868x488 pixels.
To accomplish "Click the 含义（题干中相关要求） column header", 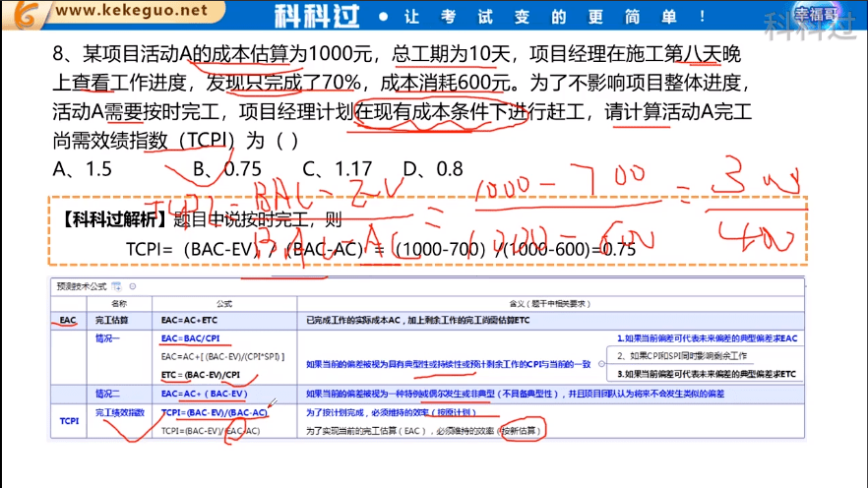I will [x=550, y=303].
